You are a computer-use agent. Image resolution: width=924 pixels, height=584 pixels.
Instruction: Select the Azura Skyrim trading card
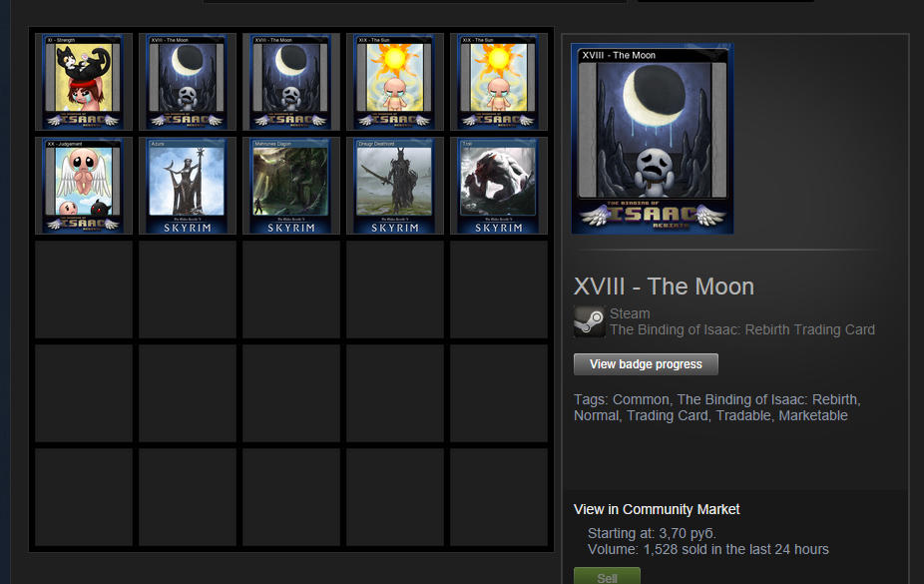[188, 186]
